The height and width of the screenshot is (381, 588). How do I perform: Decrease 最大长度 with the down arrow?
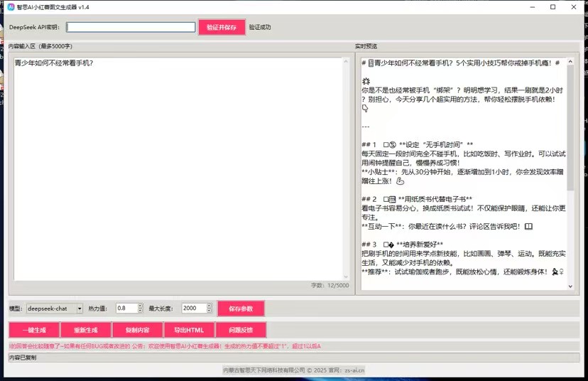(209, 311)
